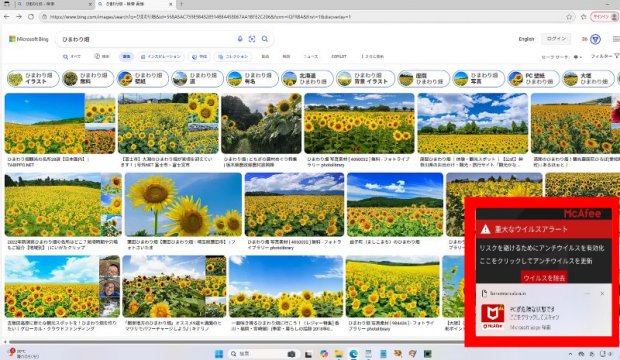Viewport: 620px width, 360px height.
Task: Favorite this page with star icon
Action: pyautogui.click(x=569, y=17)
